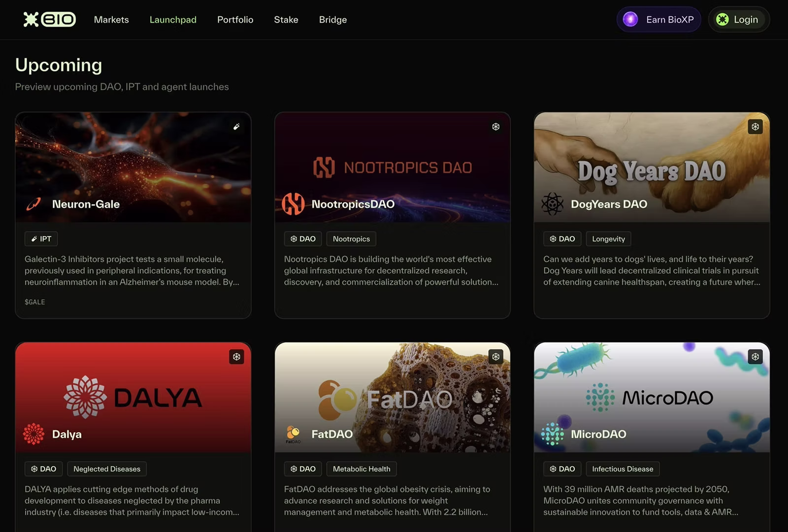Click the DAO tag on DogYears card
Screen dimensions: 788x532
(562, 239)
